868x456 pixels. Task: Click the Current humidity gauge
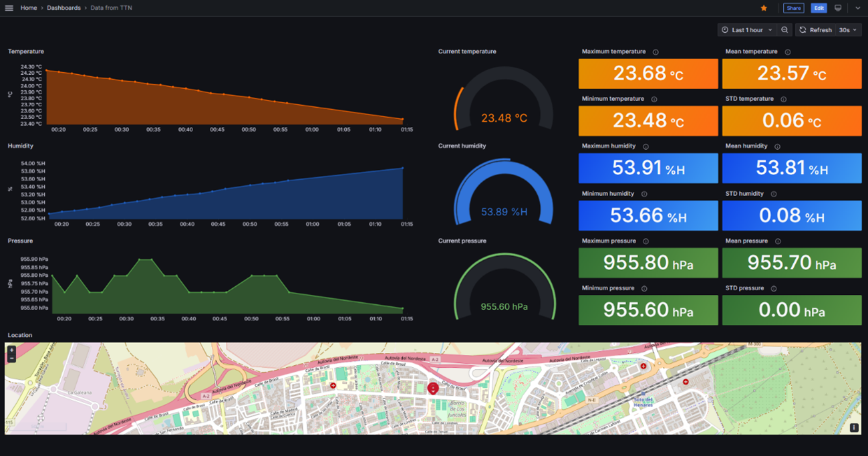click(504, 193)
